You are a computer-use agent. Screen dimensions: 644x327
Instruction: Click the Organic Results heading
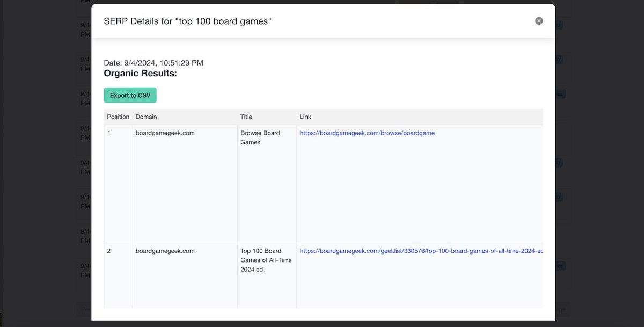coord(141,73)
